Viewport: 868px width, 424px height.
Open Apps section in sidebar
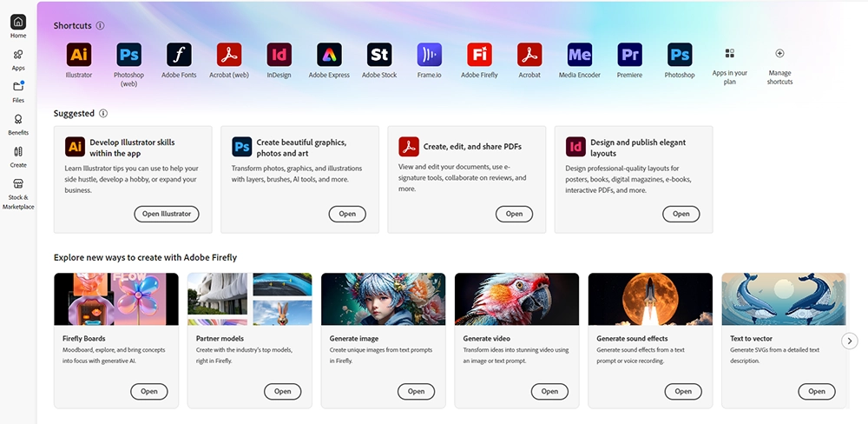[x=18, y=59]
